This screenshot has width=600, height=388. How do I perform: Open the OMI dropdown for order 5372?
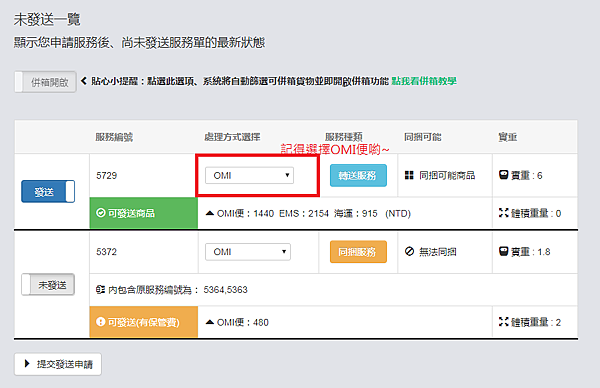(248, 252)
